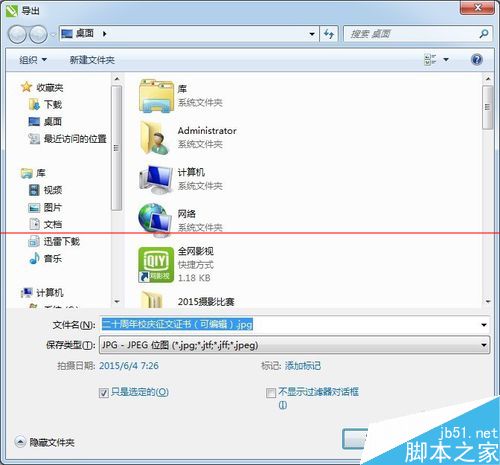Expand address bar history dropdown
Screen dimensions: 500x465
(x=312, y=34)
